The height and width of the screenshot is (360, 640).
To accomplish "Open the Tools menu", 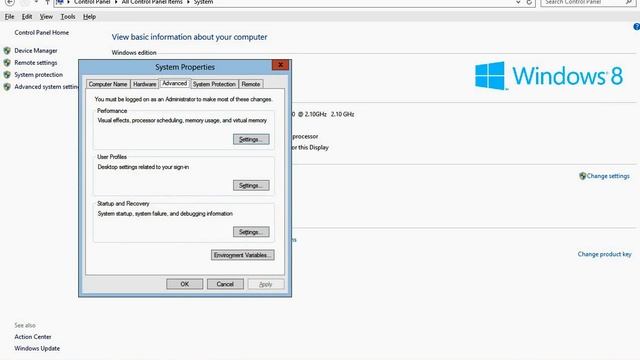I will click(68, 17).
